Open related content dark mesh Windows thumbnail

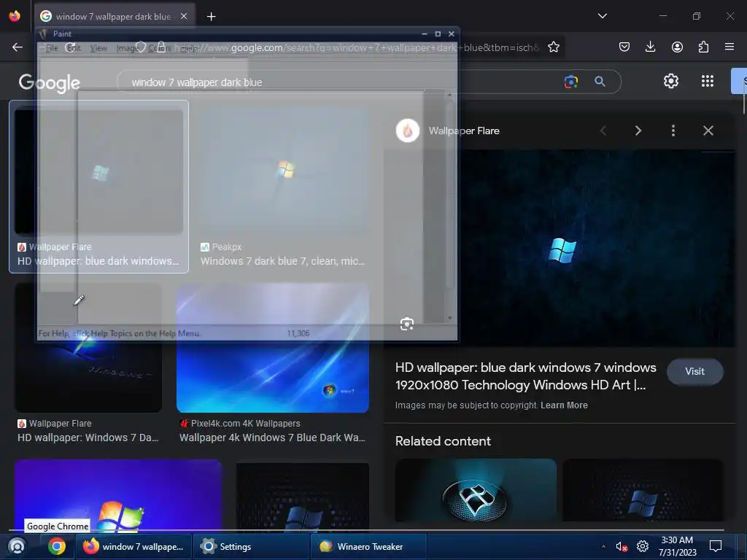pos(643,490)
